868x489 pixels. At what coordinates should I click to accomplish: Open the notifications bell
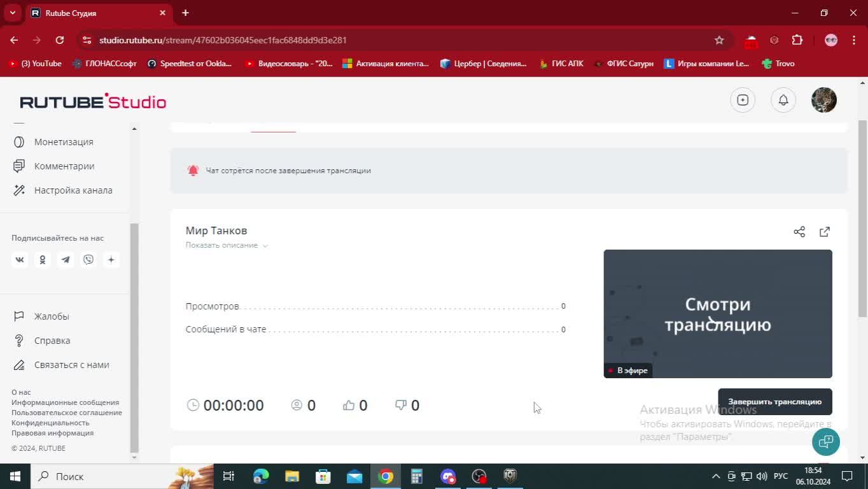(x=783, y=100)
